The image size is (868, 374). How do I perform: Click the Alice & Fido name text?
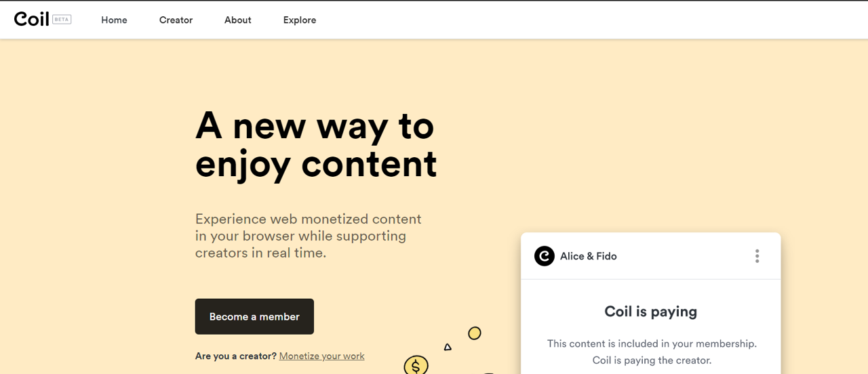click(589, 256)
